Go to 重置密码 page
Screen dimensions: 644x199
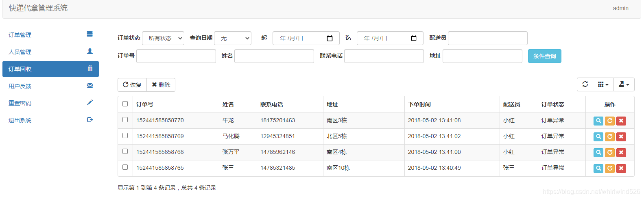(20, 103)
